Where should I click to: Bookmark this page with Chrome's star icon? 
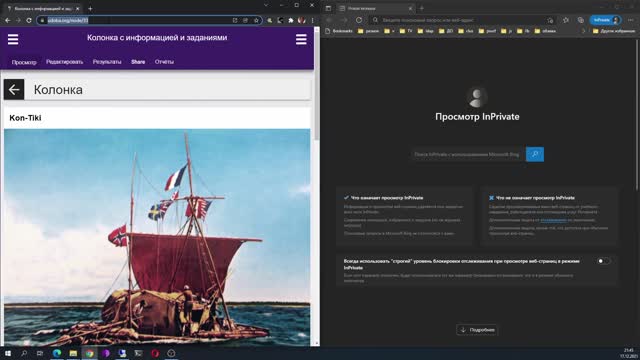click(256, 20)
